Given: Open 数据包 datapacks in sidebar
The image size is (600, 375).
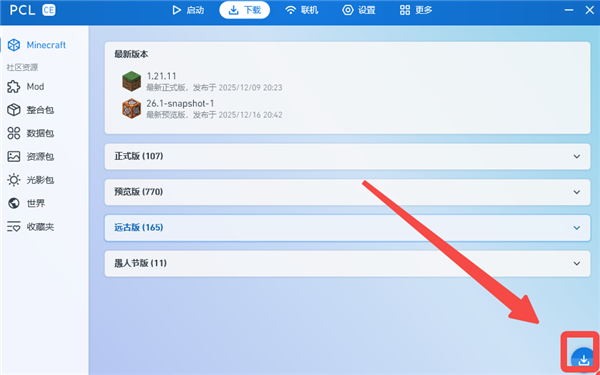Looking at the screenshot, I should (44, 134).
